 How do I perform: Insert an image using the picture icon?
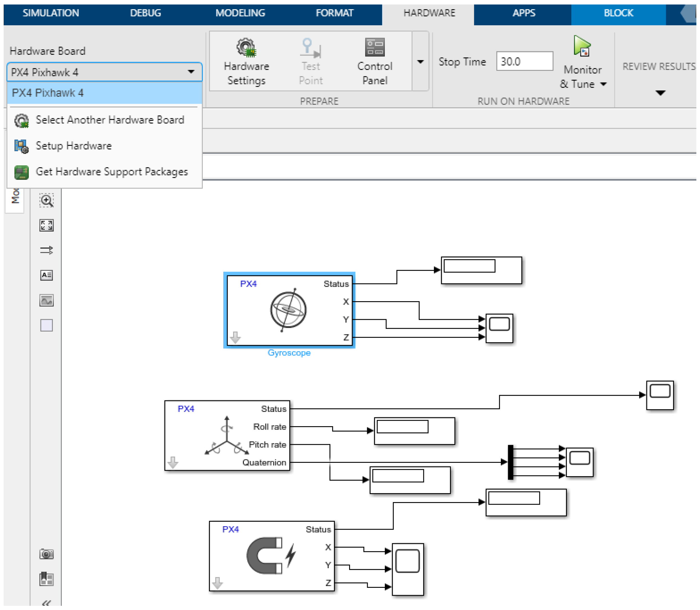46,301
